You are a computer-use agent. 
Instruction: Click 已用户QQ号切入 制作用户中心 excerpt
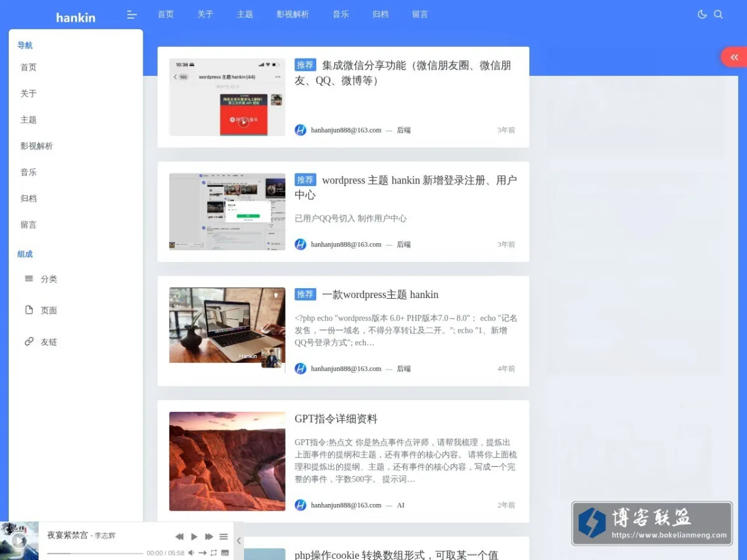click(x=350, y=218)
